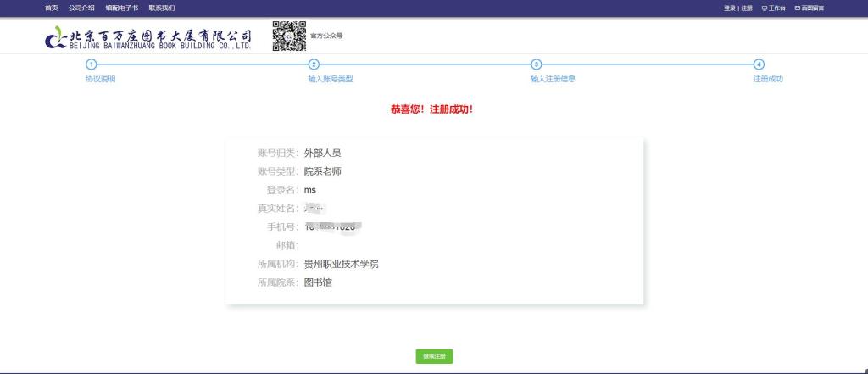The height and width of the screenshot is (374, 868).
Task: Select the 协议说明 step label
Action: (x=100, y=79)
